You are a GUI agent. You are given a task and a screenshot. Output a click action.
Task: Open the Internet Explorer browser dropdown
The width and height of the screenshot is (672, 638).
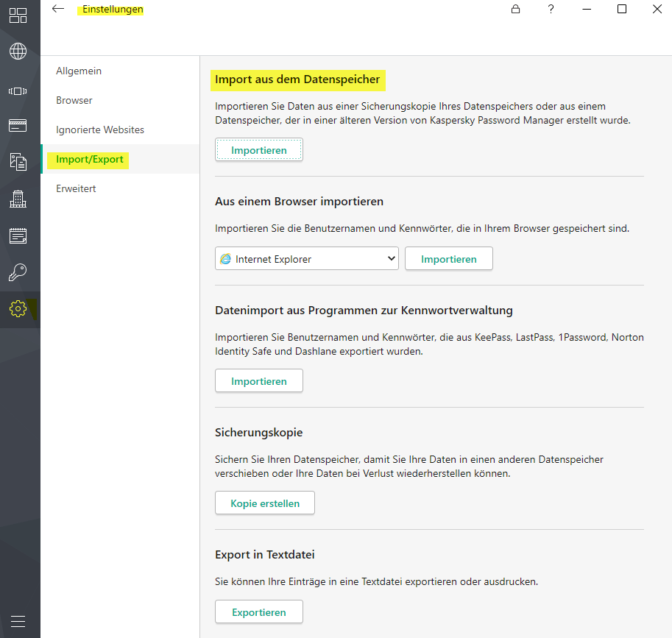click(x=306, y=259)
